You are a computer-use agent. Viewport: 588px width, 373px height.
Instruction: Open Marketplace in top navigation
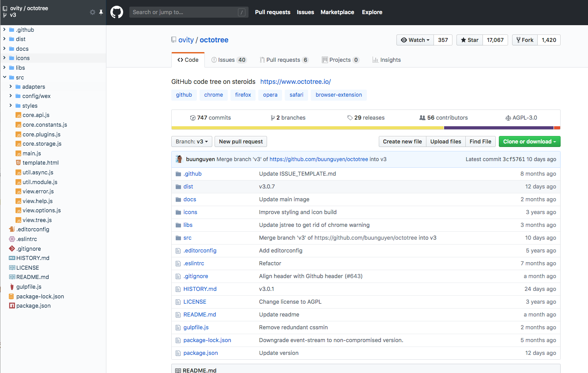(x=337, y=12)
